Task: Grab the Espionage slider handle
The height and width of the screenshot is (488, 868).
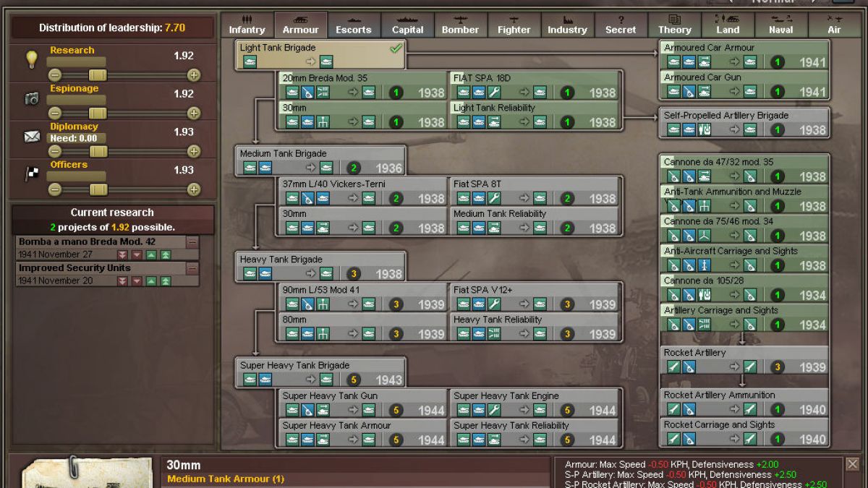Action: pyautogui.click(x=98, y=114)
